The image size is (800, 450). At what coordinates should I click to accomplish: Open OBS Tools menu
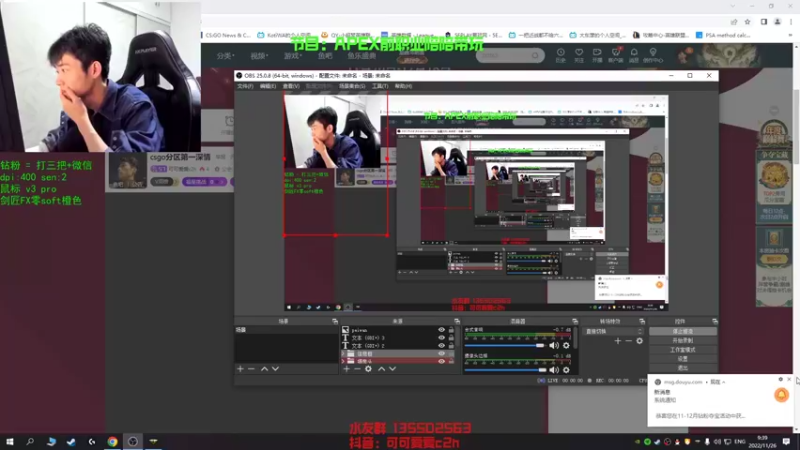(380, 86)
